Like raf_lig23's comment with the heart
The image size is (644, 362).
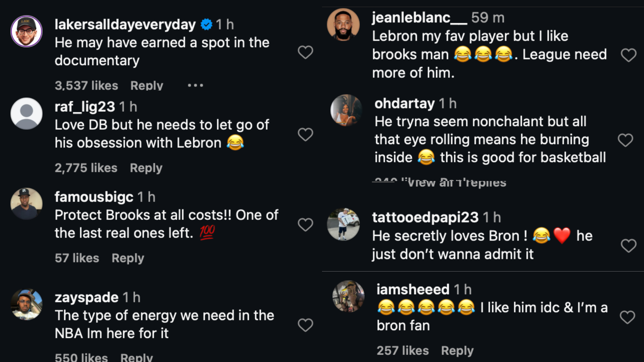305,135
